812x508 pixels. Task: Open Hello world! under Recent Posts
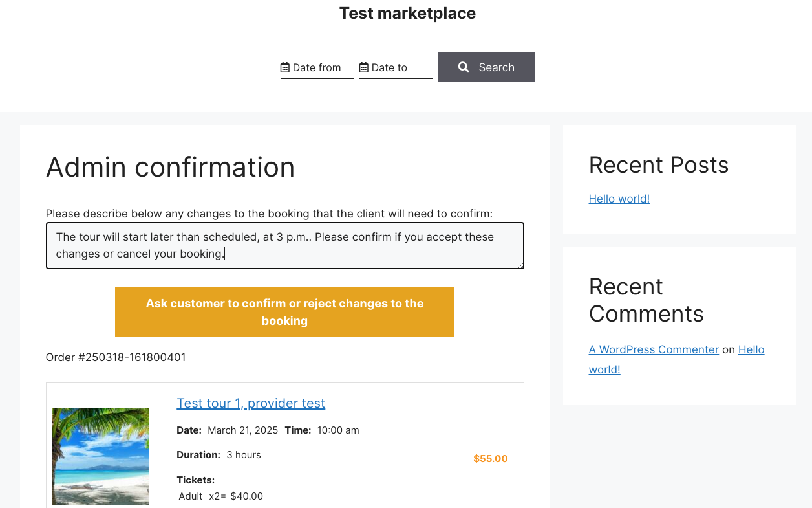tap(619, 199)
